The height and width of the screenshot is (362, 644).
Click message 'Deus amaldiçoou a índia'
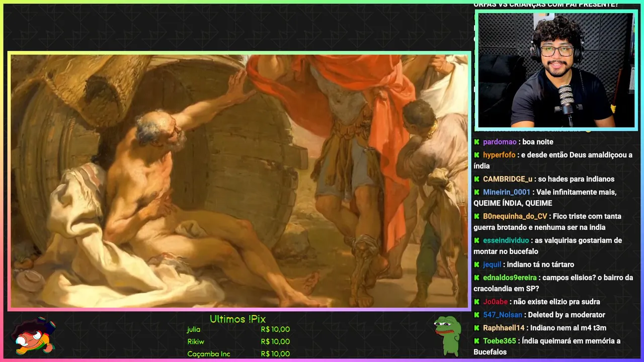[553, 161]
